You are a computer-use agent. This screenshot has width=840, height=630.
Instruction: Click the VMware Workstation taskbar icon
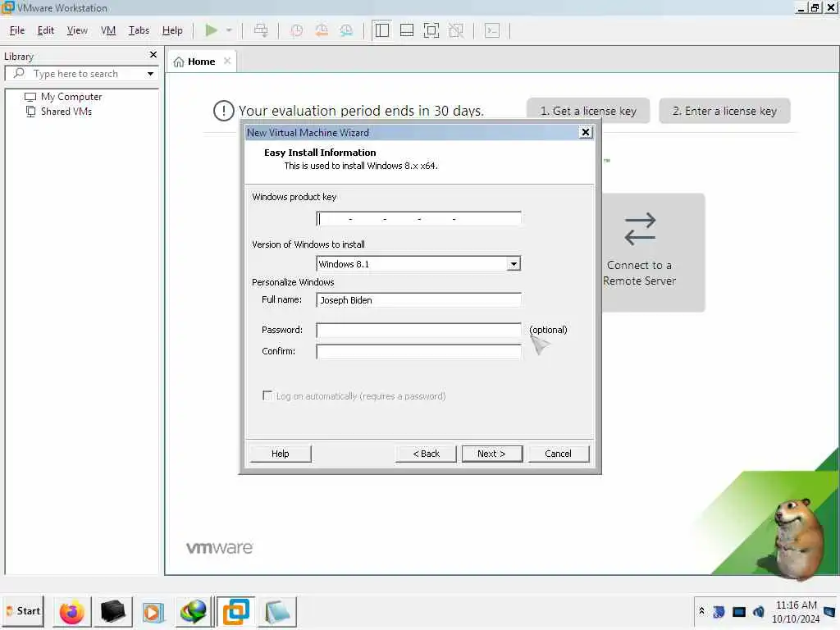point(235,612)
